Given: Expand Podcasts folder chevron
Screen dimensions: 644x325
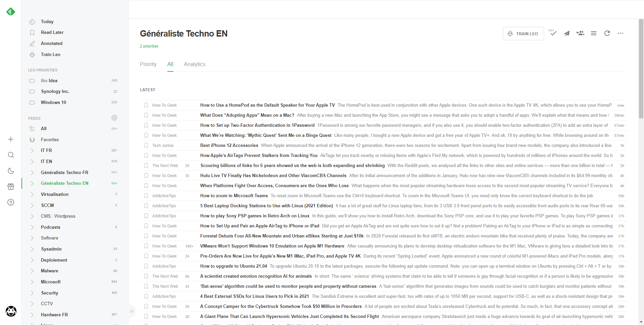Looking at the screenshot, I should [x=32, y=227].
